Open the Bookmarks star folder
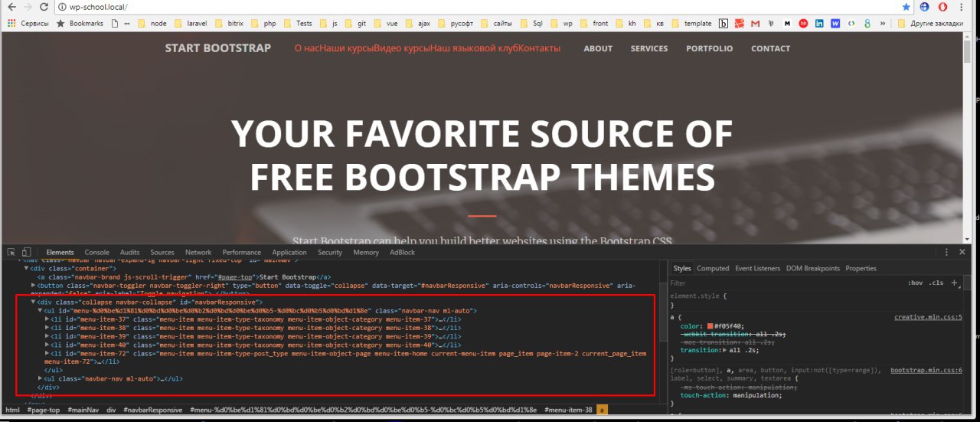Viewport: 980px width, 422px height. [x=80, y=24]
